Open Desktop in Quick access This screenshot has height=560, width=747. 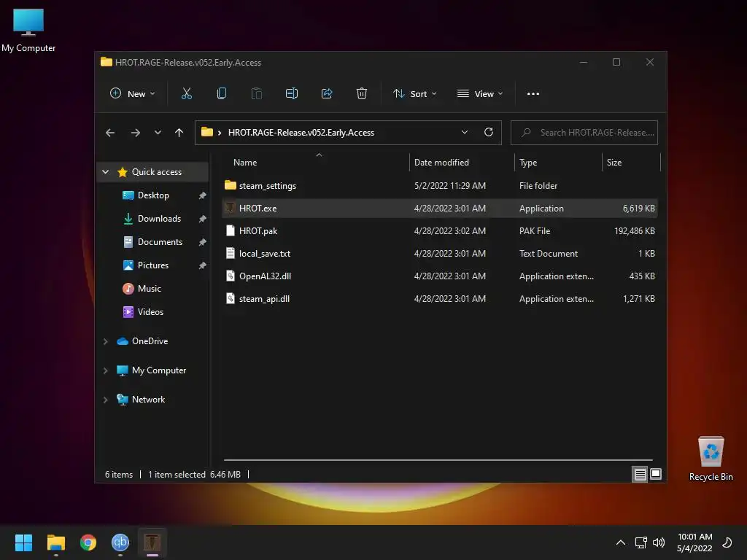pyautogui.click(x=153, y=195)
